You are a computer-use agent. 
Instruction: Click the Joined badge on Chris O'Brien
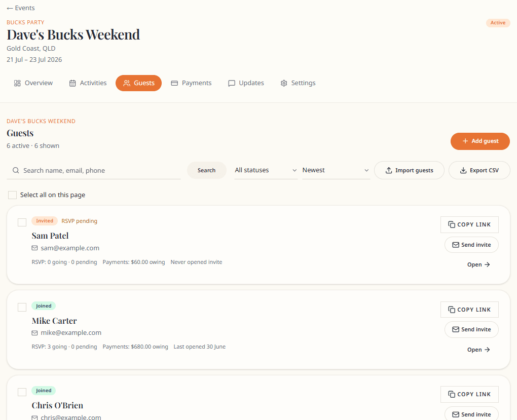pos(44,391)
